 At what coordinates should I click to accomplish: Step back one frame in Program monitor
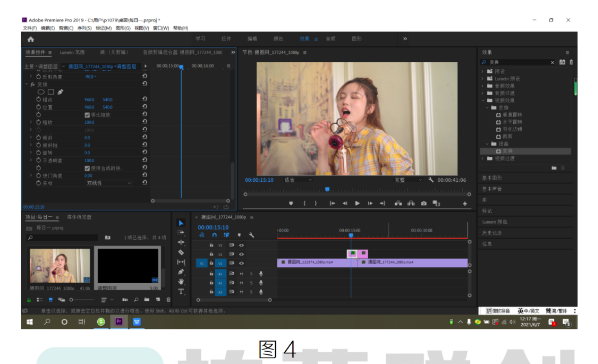coord(345,203)
